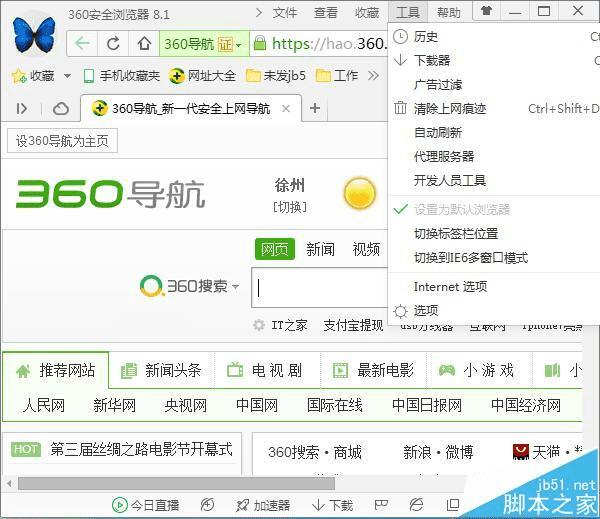The image size is (600, 519).
Task: Click the horizontal scrollbar thumb
Action: (x=176, y=483)
